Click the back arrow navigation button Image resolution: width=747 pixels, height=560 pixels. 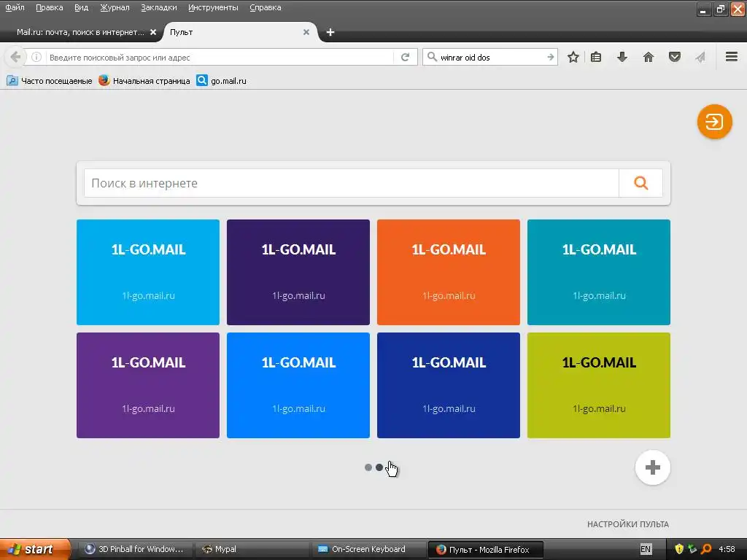(15, 57)
